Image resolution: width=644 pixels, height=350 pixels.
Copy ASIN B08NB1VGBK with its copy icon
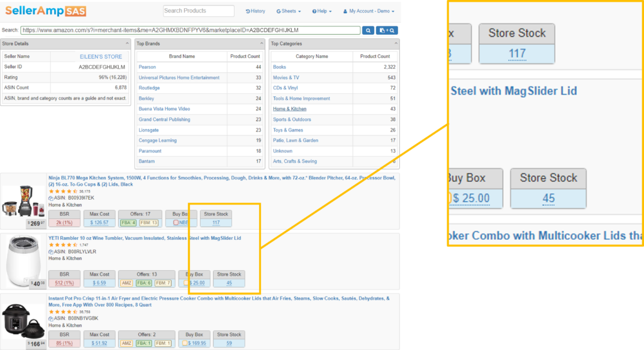click(x=51, y=319)
